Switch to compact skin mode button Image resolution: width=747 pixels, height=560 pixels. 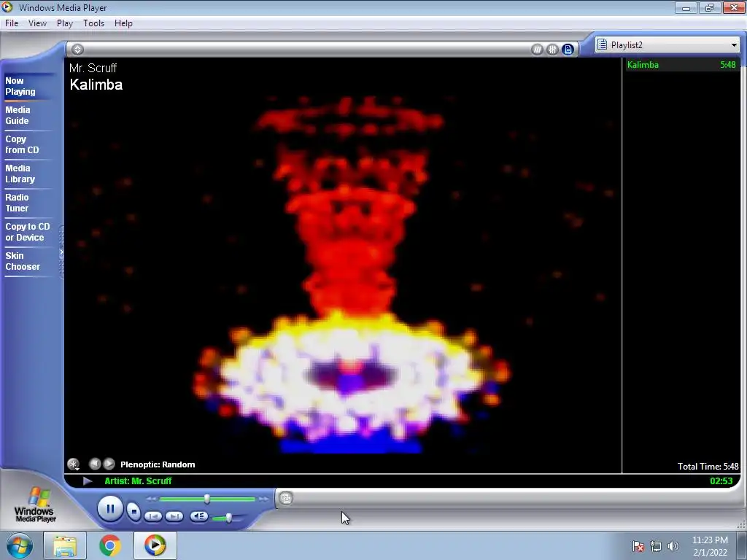coord(286,499)
